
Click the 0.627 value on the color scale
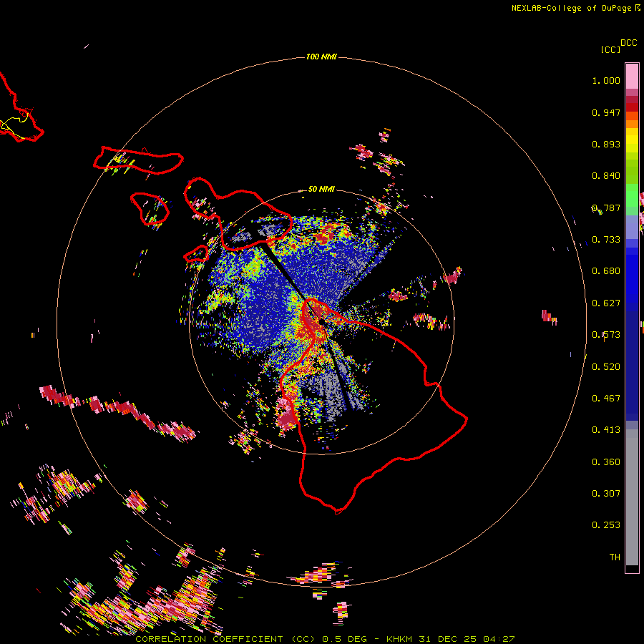click(606, 303)
